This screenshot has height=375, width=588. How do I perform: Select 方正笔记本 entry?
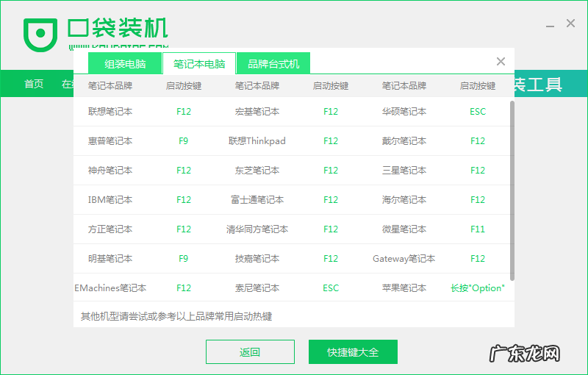pos(110,229)
